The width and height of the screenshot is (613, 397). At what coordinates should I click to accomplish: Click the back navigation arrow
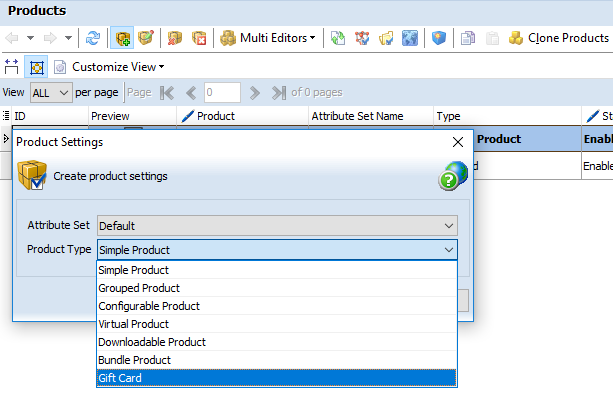click(x=12, y=38)
